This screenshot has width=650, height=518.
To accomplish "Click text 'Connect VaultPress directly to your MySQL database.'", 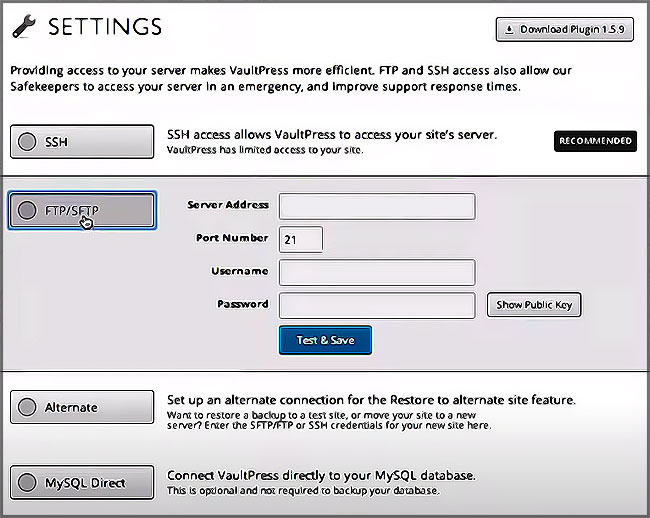I will tap(321, 475).
